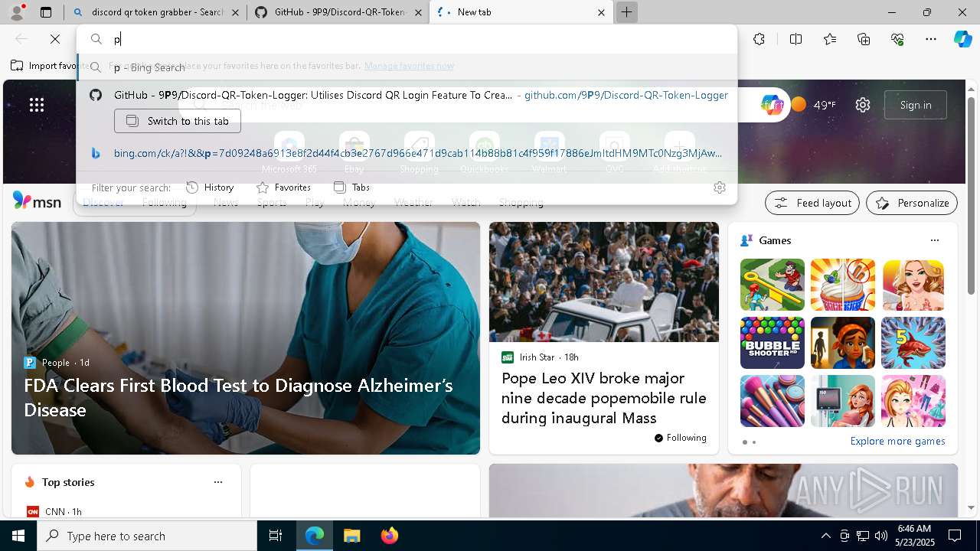Click the Irish Star source label
The height and width of the screenshot is (551, 980).
(x=537, y=357)
